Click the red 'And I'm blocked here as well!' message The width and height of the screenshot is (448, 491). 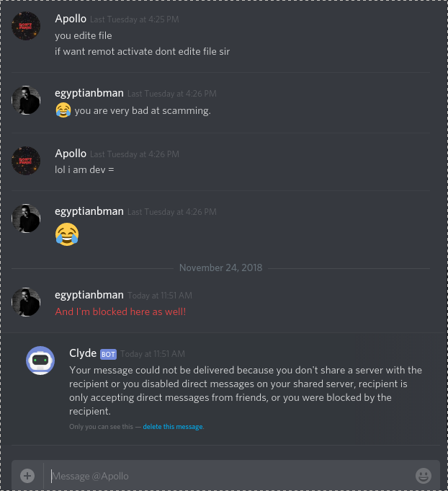click(120, 311)
